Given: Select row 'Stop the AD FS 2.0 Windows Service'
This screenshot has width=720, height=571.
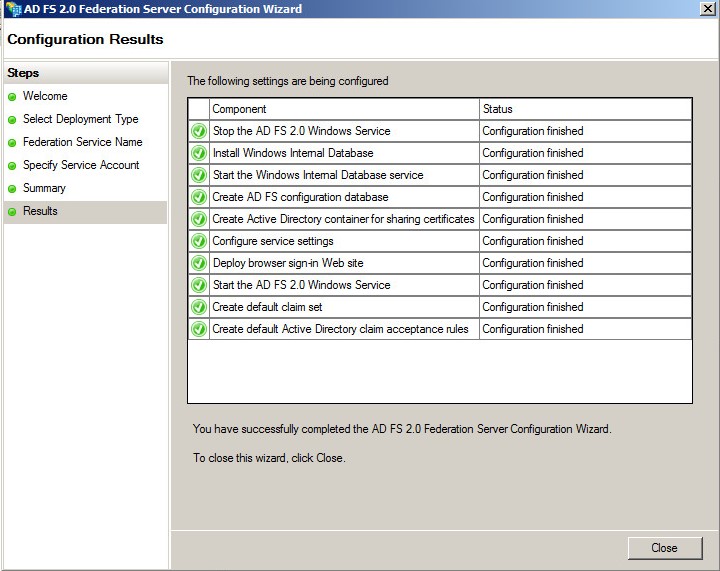Looking at the screenshot, I should [440, 131].
